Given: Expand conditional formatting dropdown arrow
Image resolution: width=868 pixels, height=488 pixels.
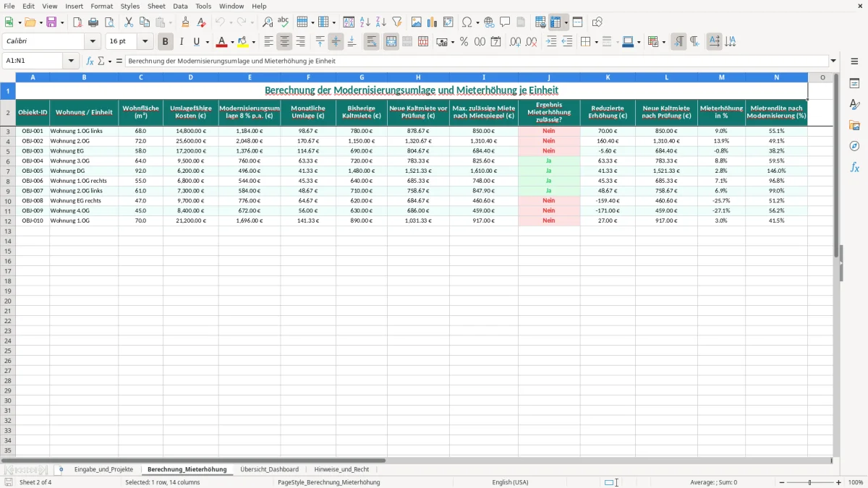Looking at the screenshot, I should point(663,42).
